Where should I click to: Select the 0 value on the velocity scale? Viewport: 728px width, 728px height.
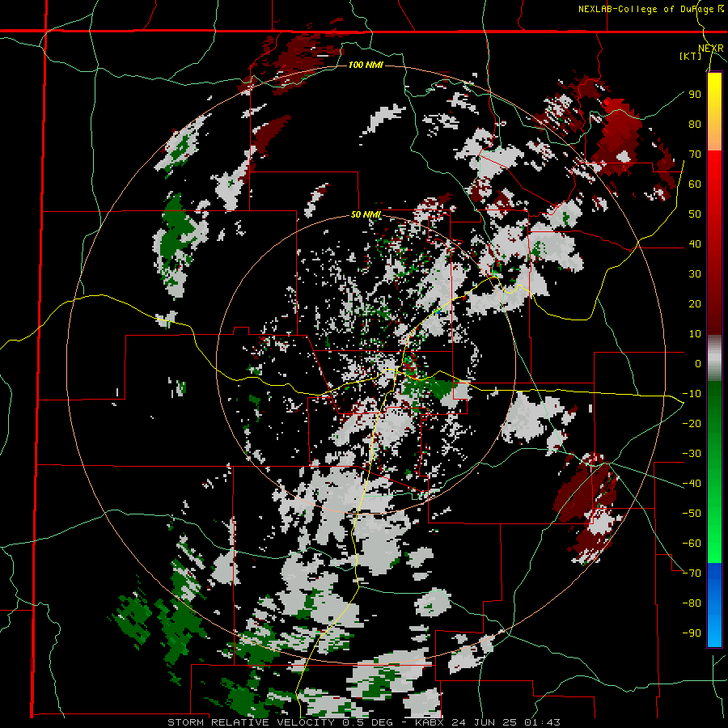pos(698,363)
